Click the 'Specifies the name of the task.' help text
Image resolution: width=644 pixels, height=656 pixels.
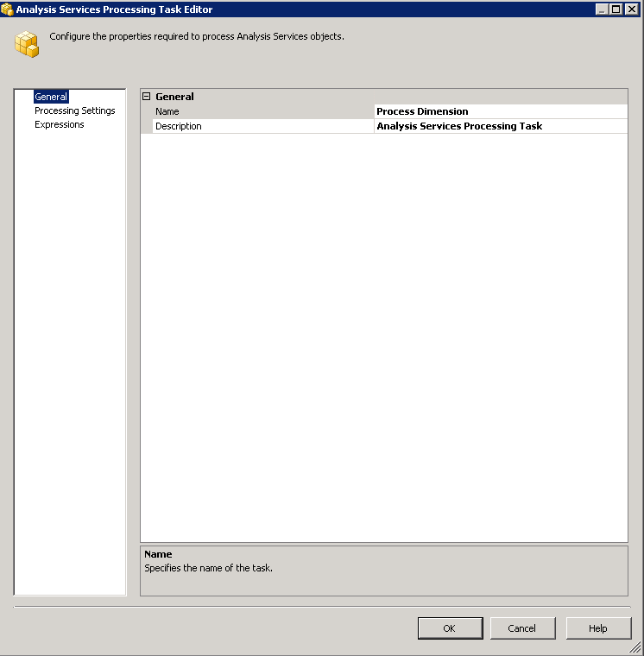click(x=208, y=568)
